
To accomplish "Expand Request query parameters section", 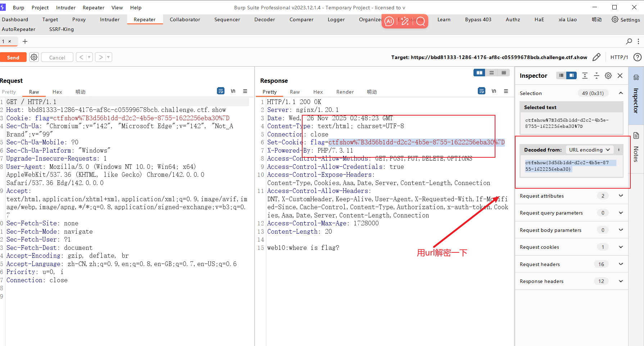I will pyautogui.click(x=621, y=213).
